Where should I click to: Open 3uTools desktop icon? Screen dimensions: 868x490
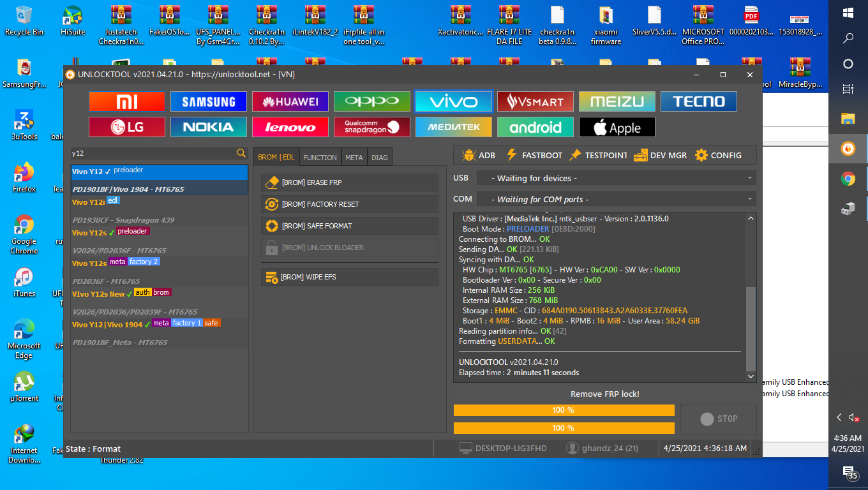24,125
